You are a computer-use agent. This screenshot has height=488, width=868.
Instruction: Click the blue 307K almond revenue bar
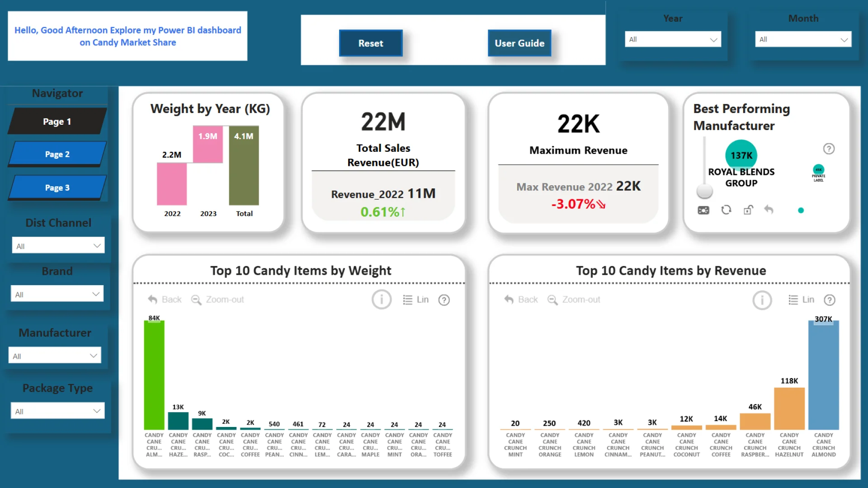click(x=824, y=375)
